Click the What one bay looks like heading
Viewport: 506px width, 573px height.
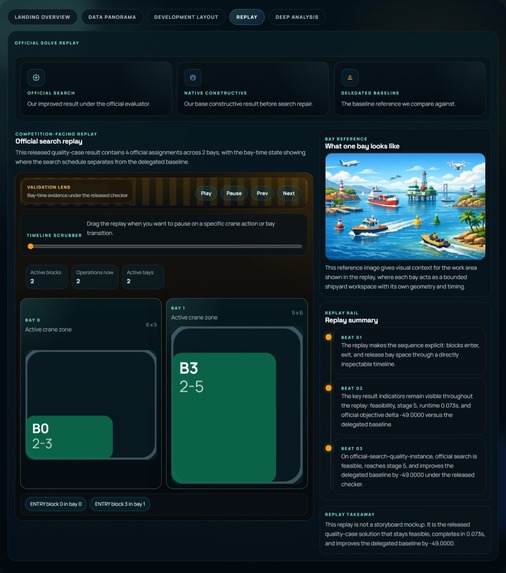(x=362, y=146)
